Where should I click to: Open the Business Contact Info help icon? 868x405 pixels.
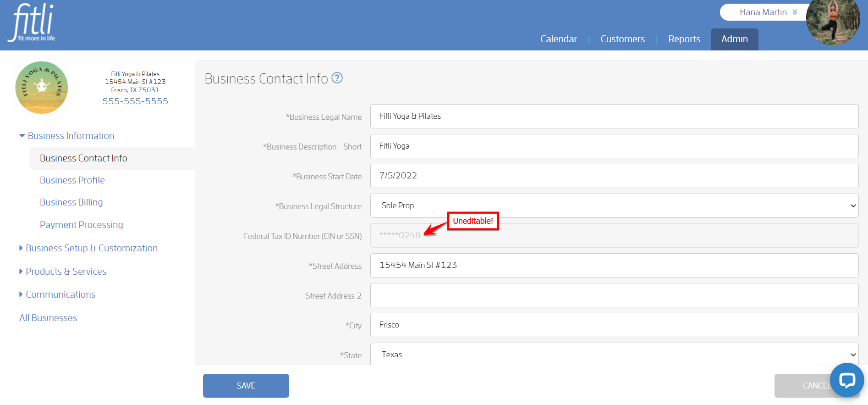click(337, 78)
